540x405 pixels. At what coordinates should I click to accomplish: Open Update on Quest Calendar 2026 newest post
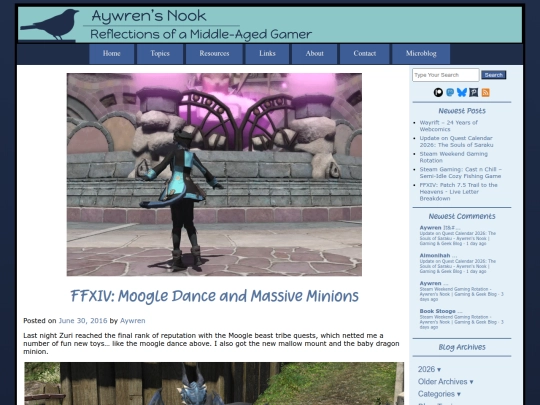click(456, 142)
